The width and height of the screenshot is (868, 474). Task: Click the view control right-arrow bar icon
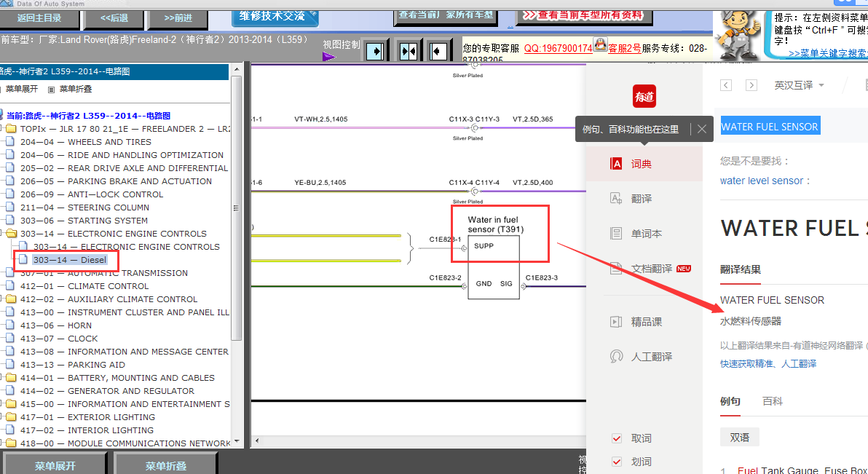pyautogui.click(x=375, y=52)
